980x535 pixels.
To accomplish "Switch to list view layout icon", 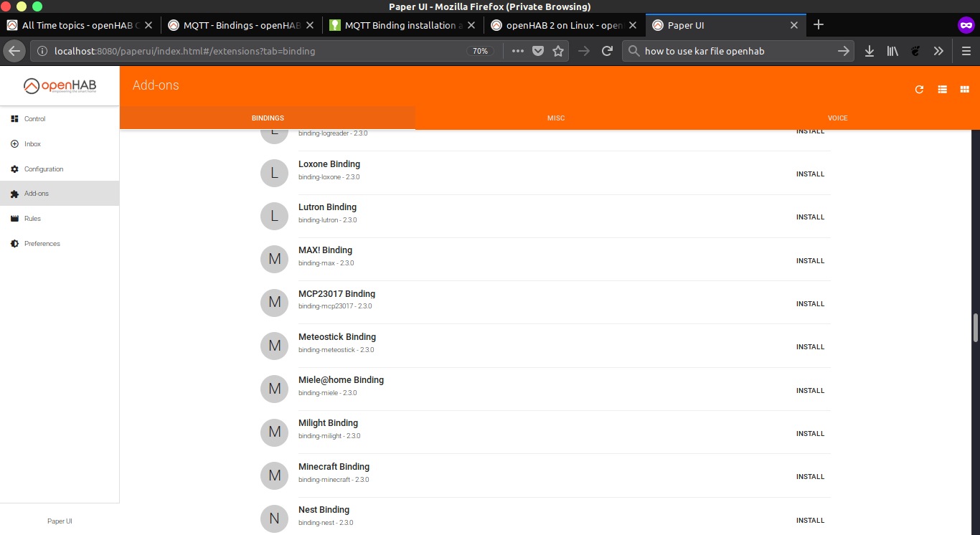I will (x=942, y=90).
